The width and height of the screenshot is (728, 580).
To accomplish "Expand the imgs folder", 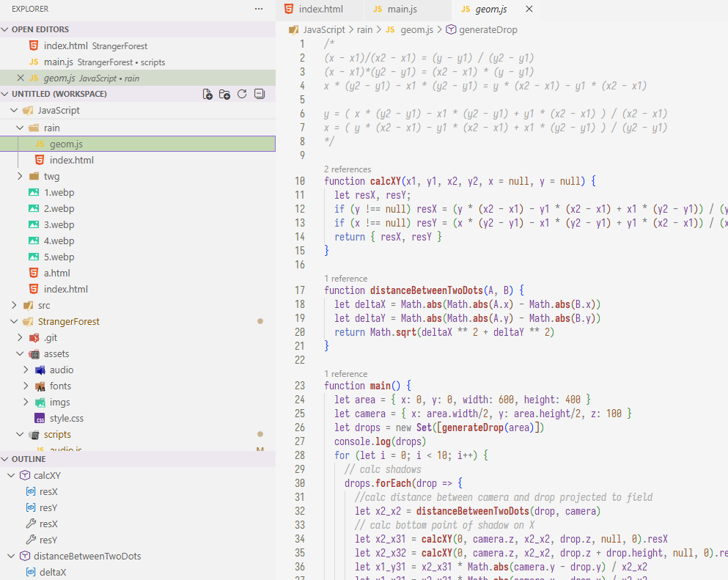I will pyautogui.click(x=26, y=402).
